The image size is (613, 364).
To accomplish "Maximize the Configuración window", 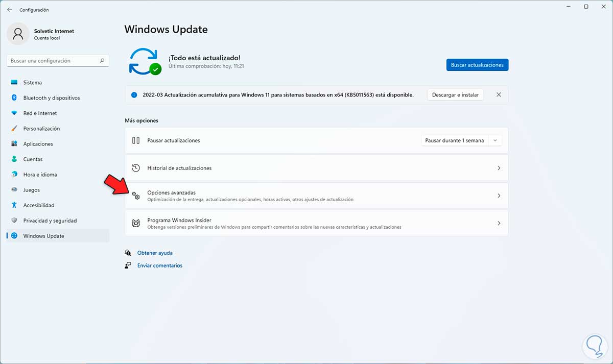I will click(x=586, y=7).
